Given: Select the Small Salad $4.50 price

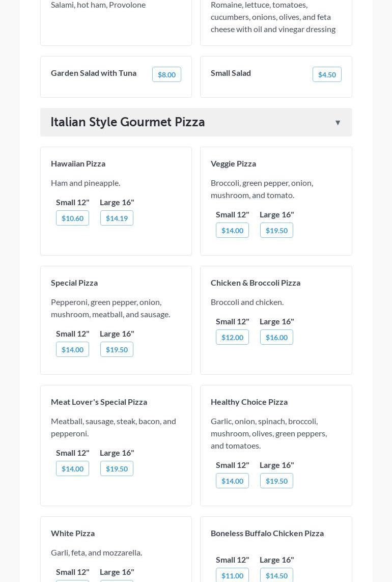Looking at the screenshot, I should point(327,74).
